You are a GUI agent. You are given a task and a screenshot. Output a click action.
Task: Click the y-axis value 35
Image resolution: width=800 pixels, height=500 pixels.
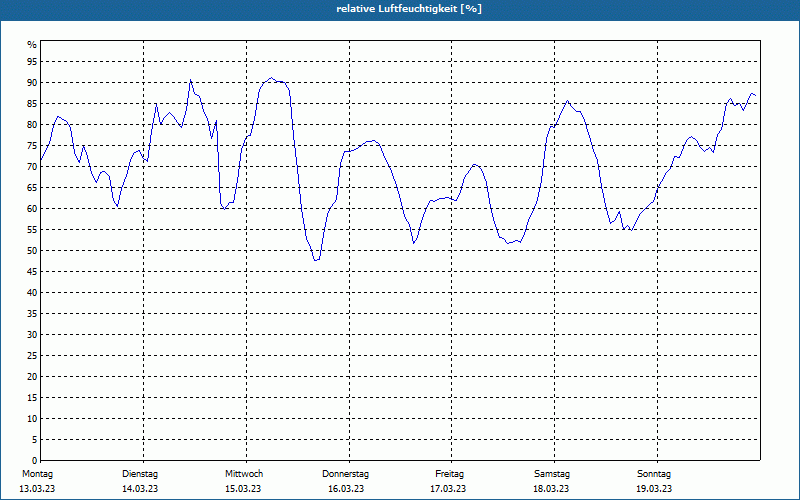[32, 314]
